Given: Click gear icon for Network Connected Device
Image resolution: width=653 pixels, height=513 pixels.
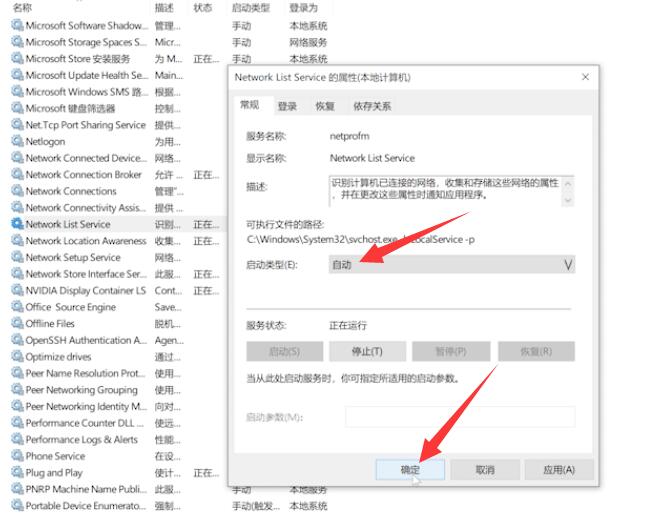Looking at the screenshot, I should [x=17, y=158].
